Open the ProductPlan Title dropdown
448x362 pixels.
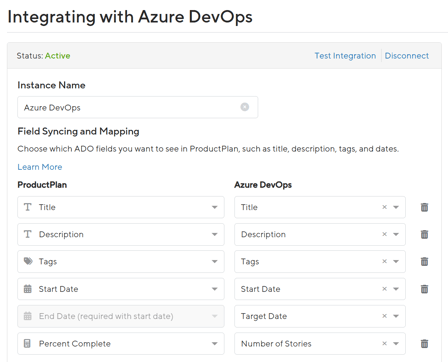(121, 207)
